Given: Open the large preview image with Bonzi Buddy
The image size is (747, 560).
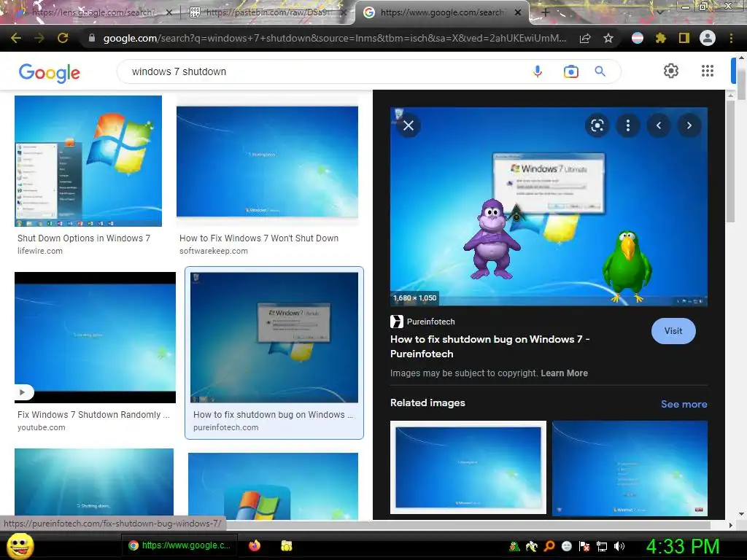Looking at the screenshot, I should tap(549, 206).
